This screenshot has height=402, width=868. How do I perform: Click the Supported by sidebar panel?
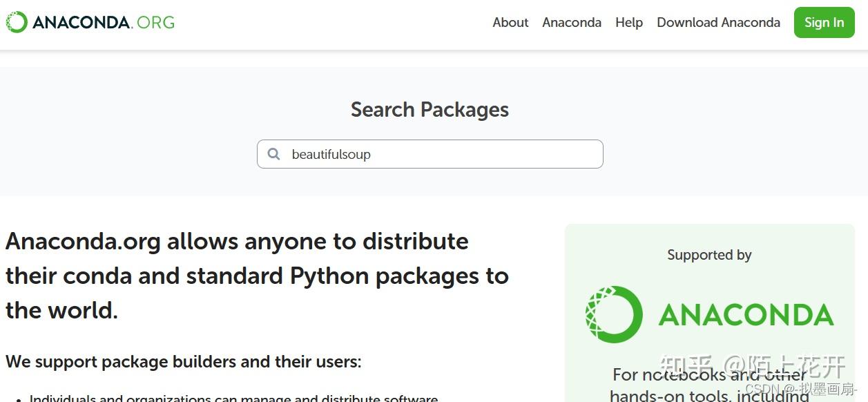pyautogui.click(x=709, y=255)
